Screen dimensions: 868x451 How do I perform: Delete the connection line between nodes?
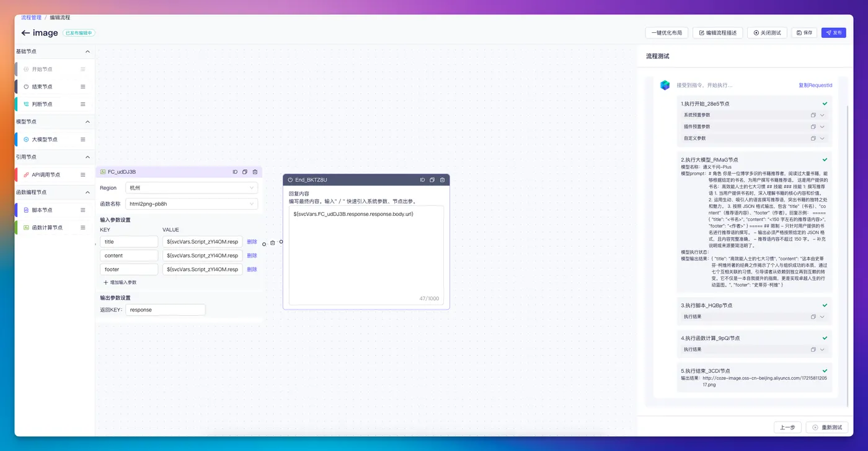coord(272,243)
